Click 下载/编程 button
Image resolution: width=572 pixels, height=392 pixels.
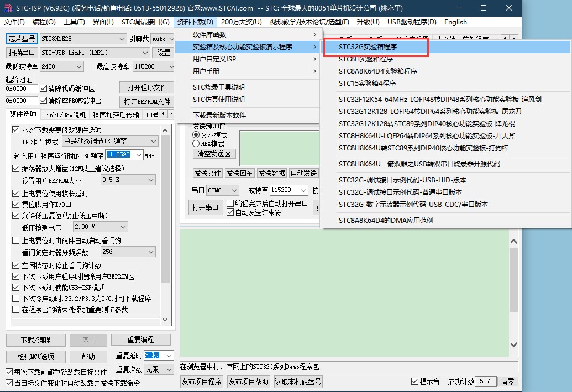click(36, 340)
